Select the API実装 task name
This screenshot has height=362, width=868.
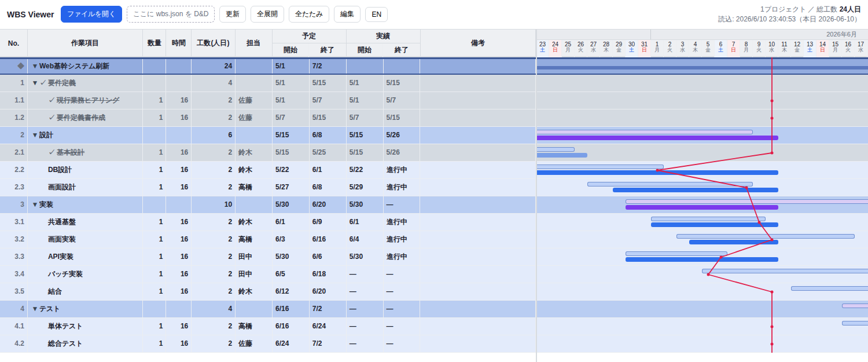pyautogui.click(x=61, y=257)
